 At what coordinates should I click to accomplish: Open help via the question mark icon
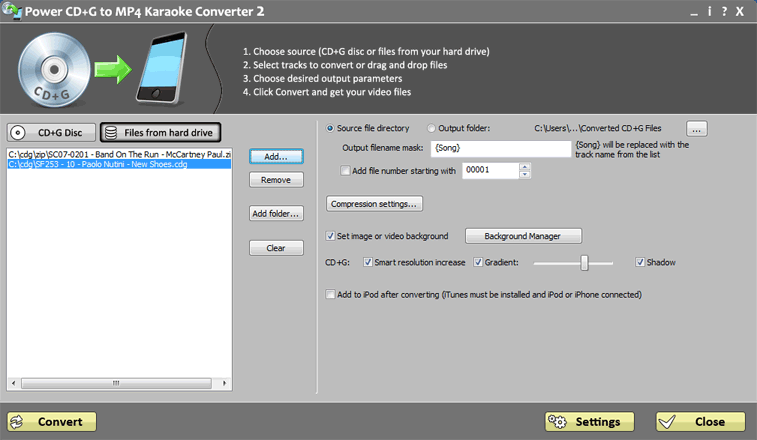[724, 11]
